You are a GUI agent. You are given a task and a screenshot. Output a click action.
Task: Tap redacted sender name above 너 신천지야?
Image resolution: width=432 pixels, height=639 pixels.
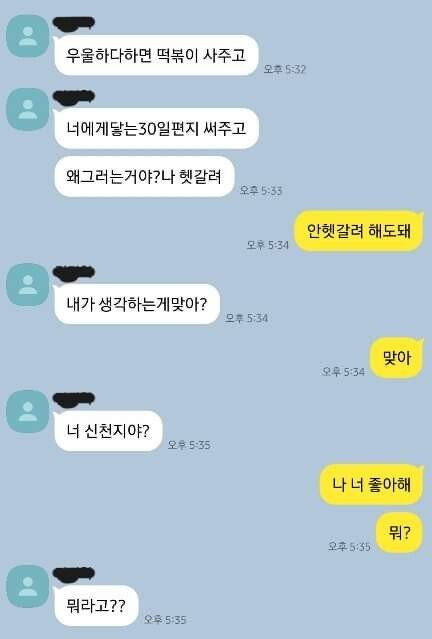coord(74,398)
